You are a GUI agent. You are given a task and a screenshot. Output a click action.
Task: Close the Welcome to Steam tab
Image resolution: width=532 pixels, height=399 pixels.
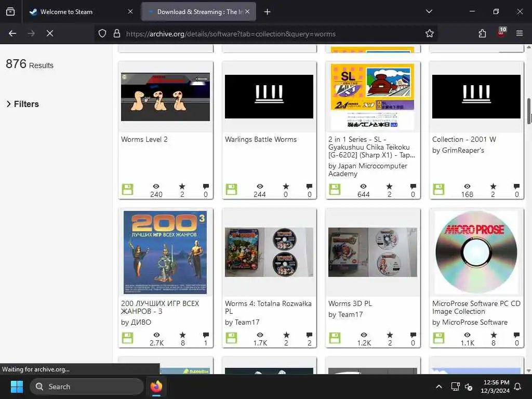tap(130, 12)
